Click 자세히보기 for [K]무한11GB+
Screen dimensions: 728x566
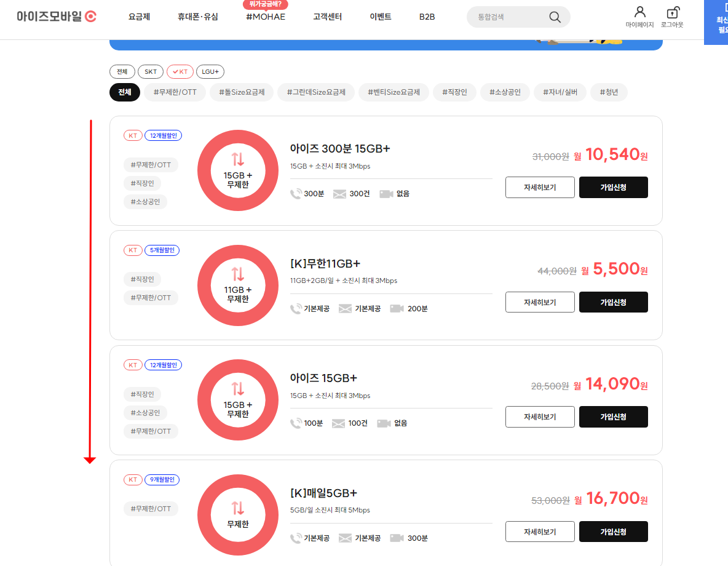pos(540,302)
